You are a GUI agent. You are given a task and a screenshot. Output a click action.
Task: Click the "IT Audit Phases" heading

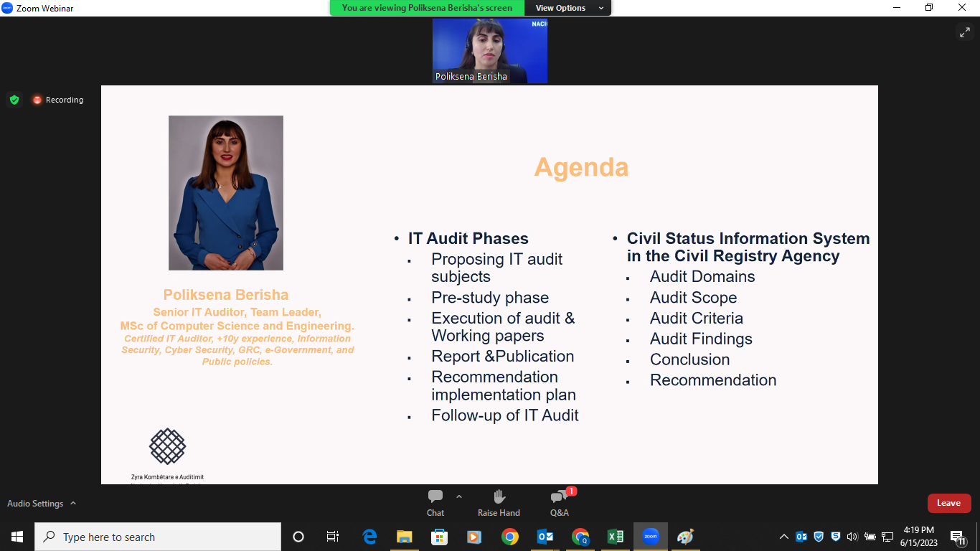[468, 239]
